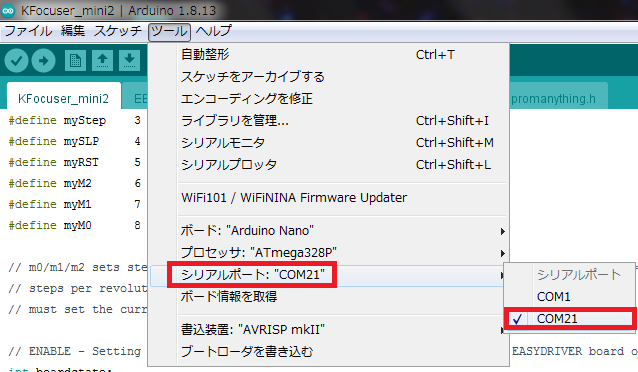Click the '#define myM2' code line
Viewport: 638px width, 372px height.
74,184
